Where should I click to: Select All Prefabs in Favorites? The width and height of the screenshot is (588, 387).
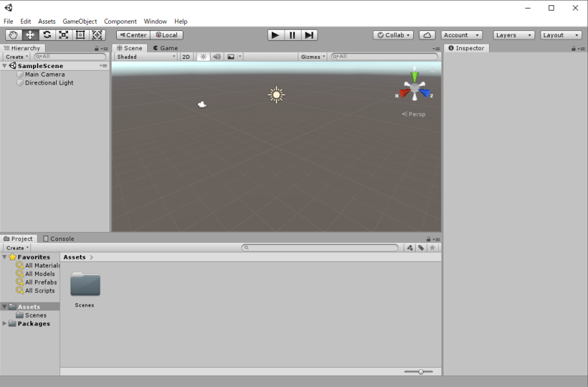coord(36,282)
